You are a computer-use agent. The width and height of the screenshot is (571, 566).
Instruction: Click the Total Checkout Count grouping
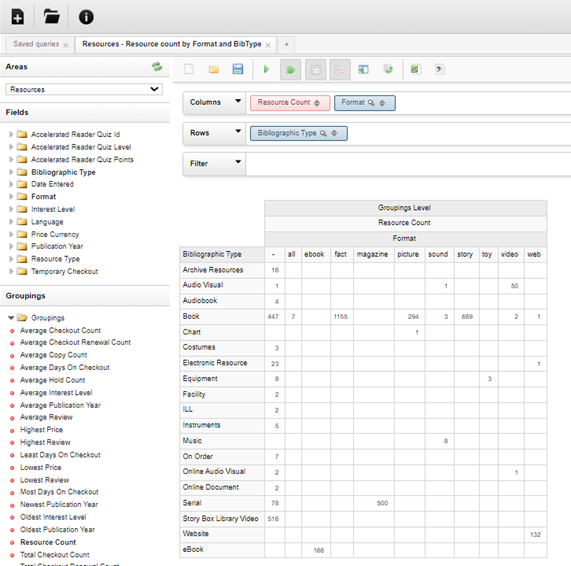tap(55, 555)
